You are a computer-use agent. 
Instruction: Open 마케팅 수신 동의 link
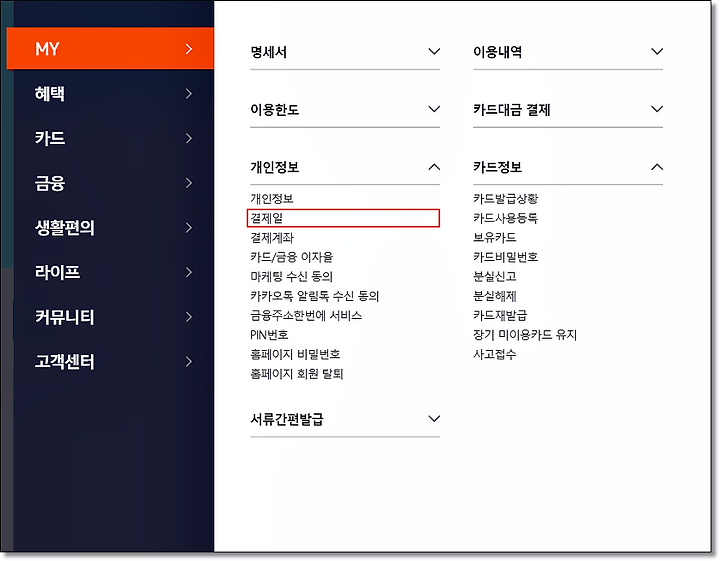pyautogui.click(x=292, y=276)
